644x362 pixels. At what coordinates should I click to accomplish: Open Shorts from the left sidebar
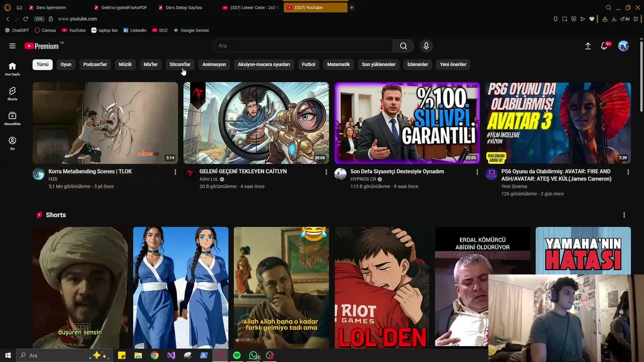pos(12,94)
